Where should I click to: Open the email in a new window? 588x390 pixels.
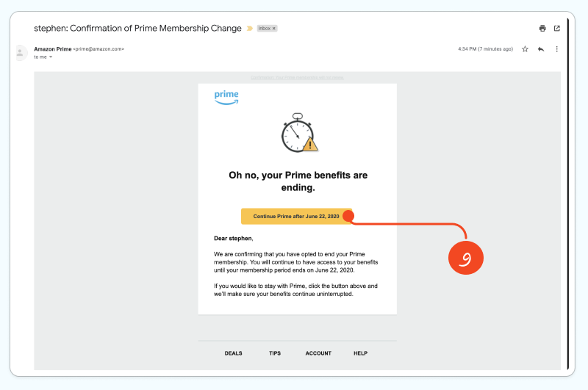[557, 29]
